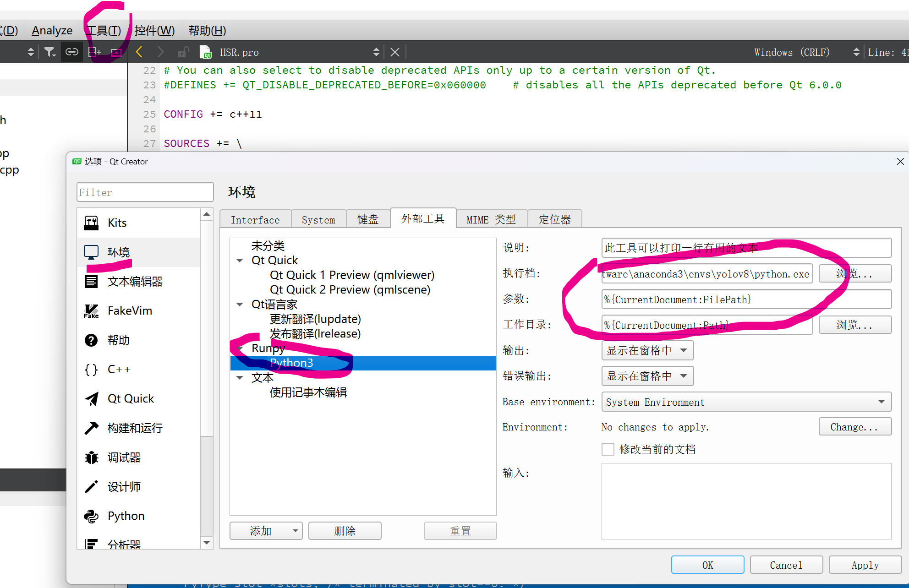Viewport: 909px width, 588px height.
Task: Go forward with the grey right arrow
Action: (160, 52)
